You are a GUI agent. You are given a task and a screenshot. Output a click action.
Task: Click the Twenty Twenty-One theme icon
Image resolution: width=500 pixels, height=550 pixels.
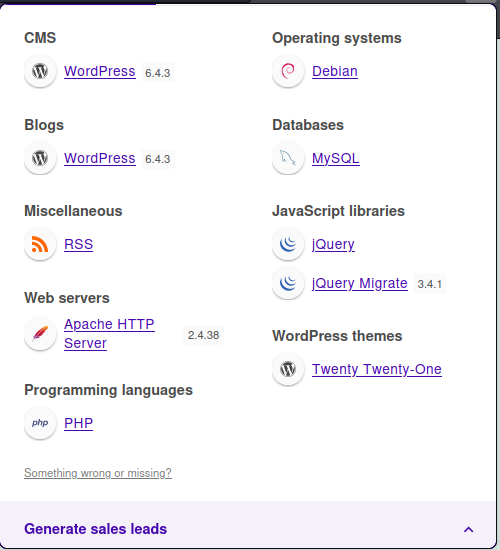(x=288, y=369)
